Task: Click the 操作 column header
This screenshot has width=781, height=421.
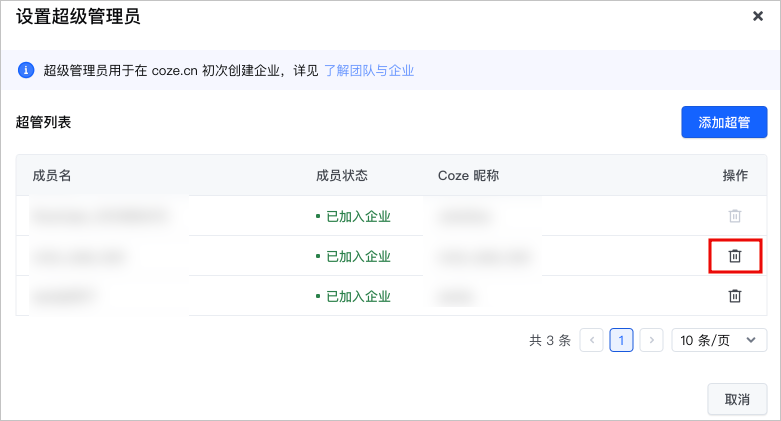Action: [x=735, y=175]
